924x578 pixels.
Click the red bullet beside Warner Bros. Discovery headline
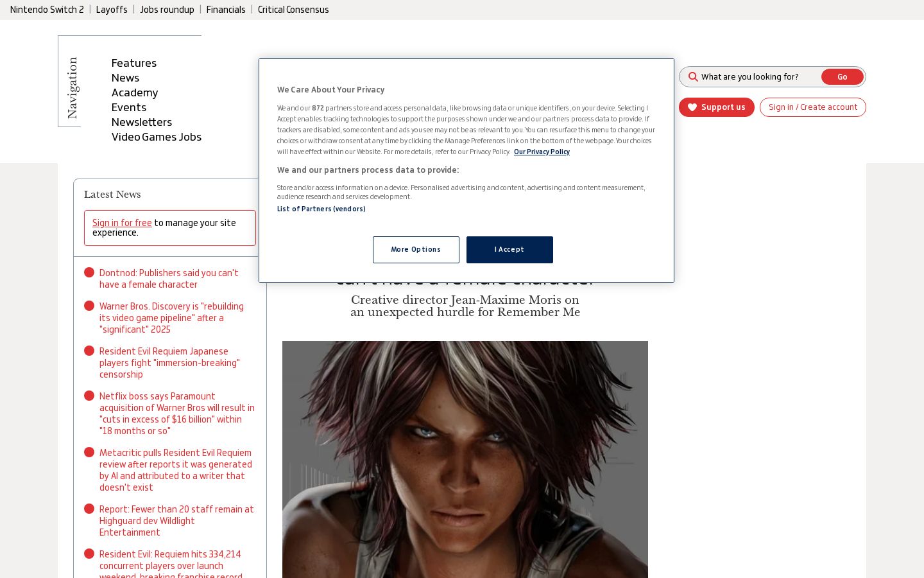coord(89,306)
